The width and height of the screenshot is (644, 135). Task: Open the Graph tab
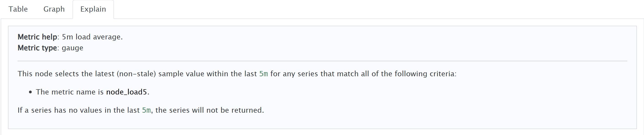[54, 9]
